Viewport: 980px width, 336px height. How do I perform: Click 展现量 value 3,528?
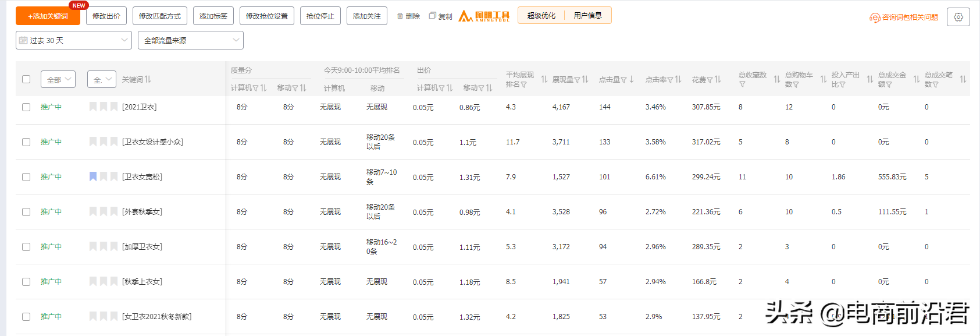pyautogui.click(x=561, y=212)
